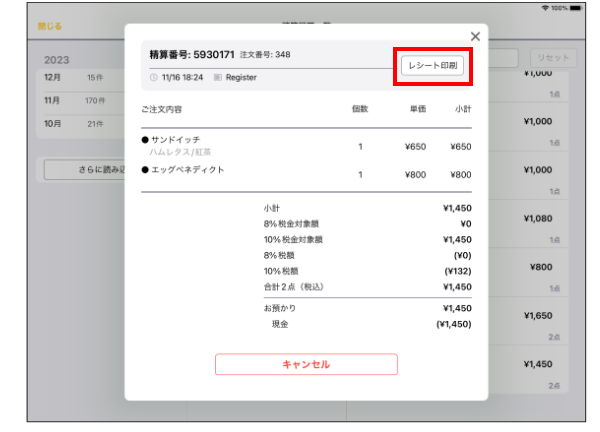Click the clock icon beside 11/16 18:24
600x432 pixels.
tap(153, 76)
